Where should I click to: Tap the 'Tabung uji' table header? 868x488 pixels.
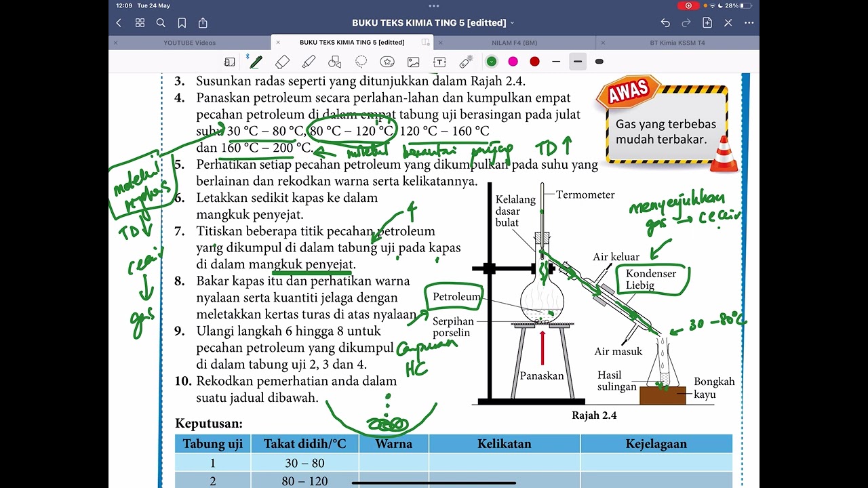(213, 444)
